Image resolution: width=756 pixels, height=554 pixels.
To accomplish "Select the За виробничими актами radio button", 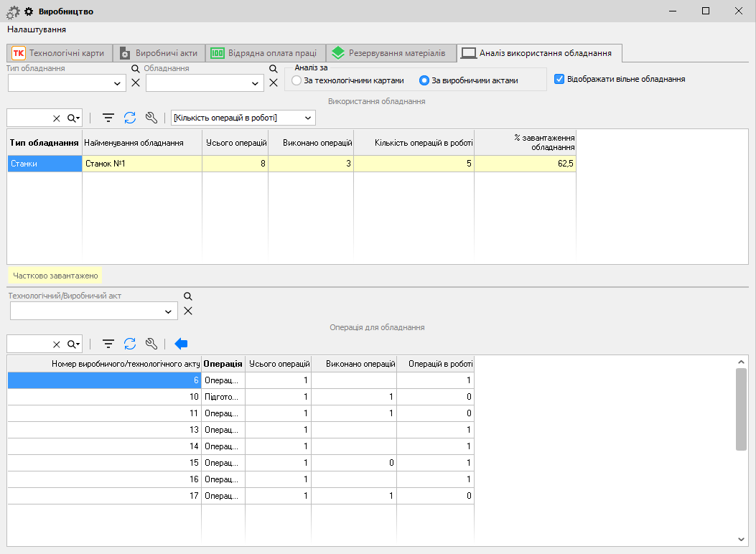I will 424,81.
